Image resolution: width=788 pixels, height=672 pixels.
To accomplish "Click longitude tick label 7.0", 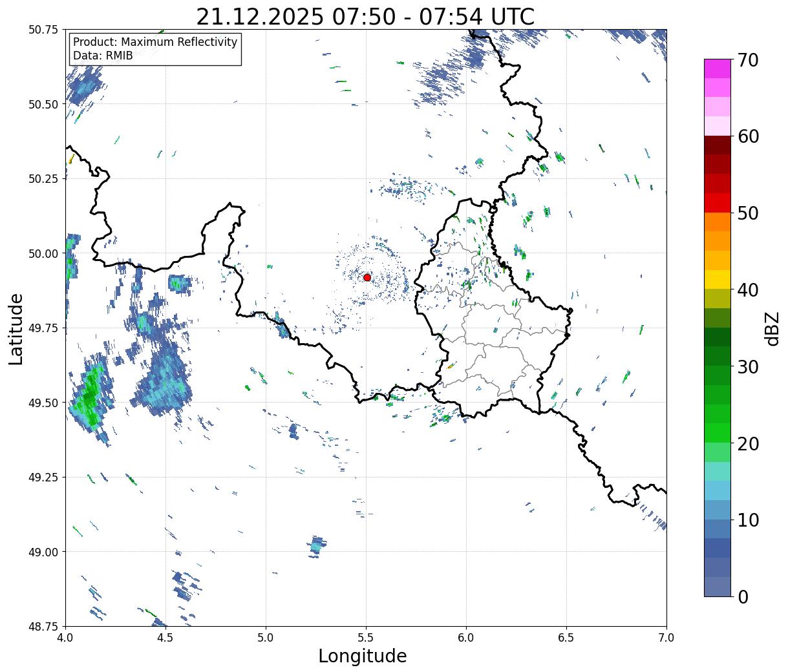I will tap(666, 638).
